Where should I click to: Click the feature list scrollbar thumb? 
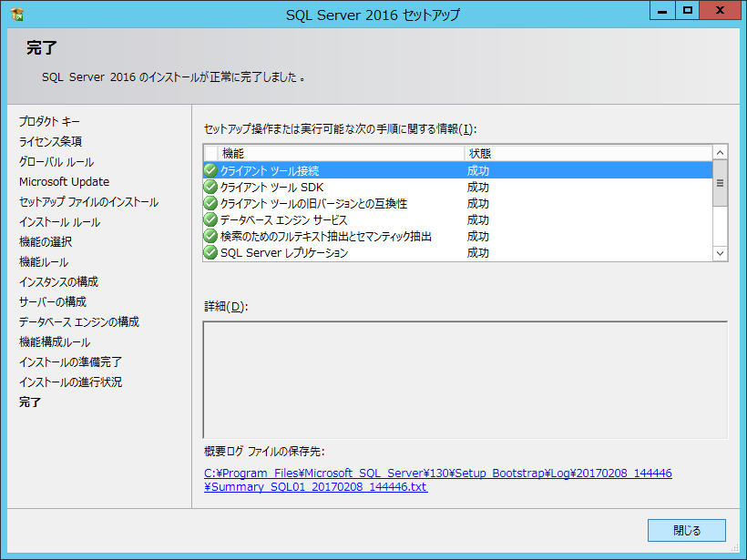pos(720,183)
